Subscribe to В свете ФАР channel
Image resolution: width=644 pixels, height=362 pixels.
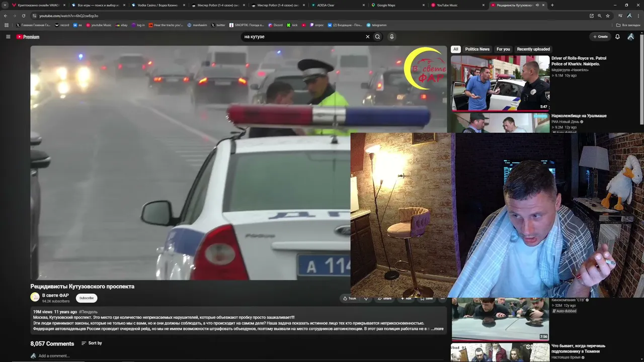pos(87,298)
